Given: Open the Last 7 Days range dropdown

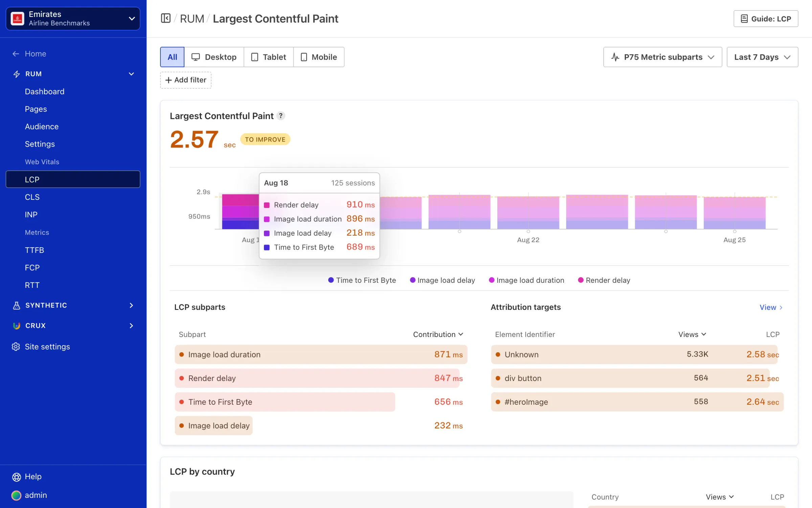Looking at the screenshot, I should tap(762, 57).
